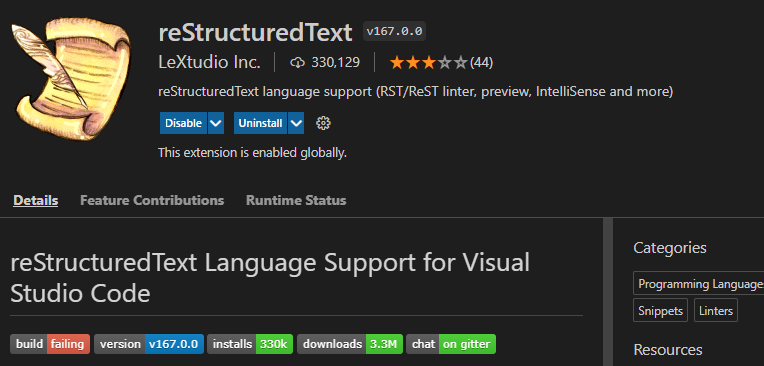Image resolution: width=764 pixels, height=366 pixels.
Task: Click the install count cloud download icon
Action: click(297, 62)
